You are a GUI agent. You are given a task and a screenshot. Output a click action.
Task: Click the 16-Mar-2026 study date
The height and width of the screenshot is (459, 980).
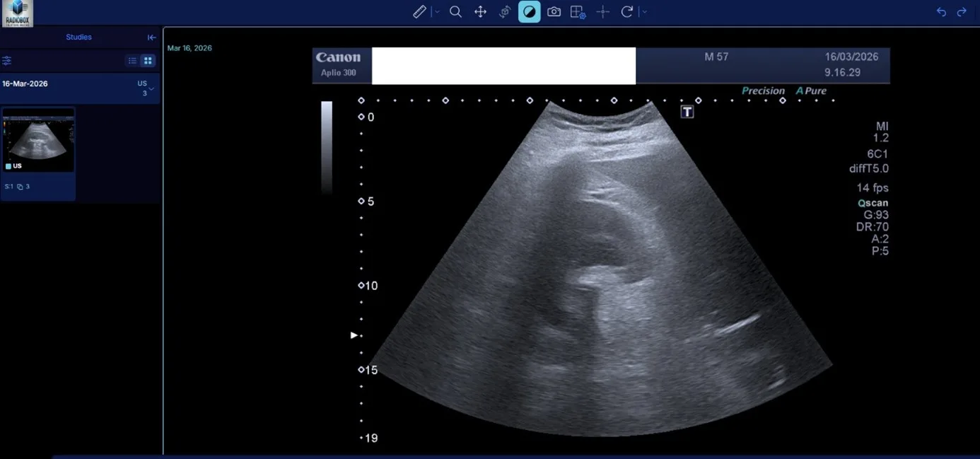point(25,83)
